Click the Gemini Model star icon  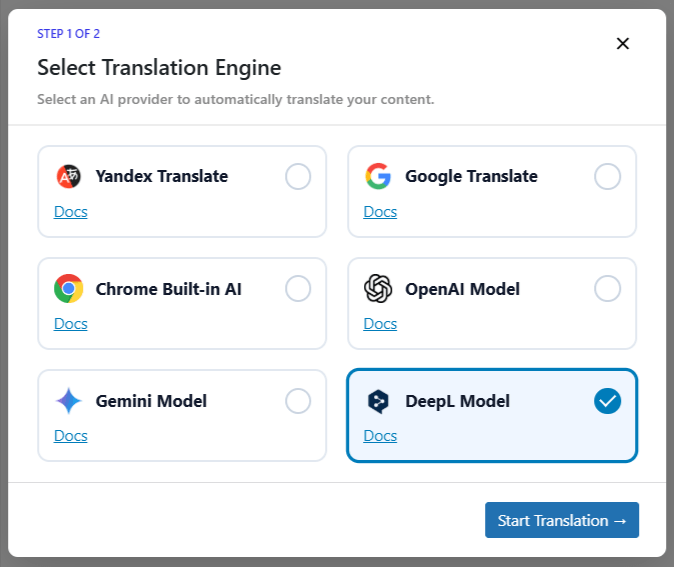point(68,401)
